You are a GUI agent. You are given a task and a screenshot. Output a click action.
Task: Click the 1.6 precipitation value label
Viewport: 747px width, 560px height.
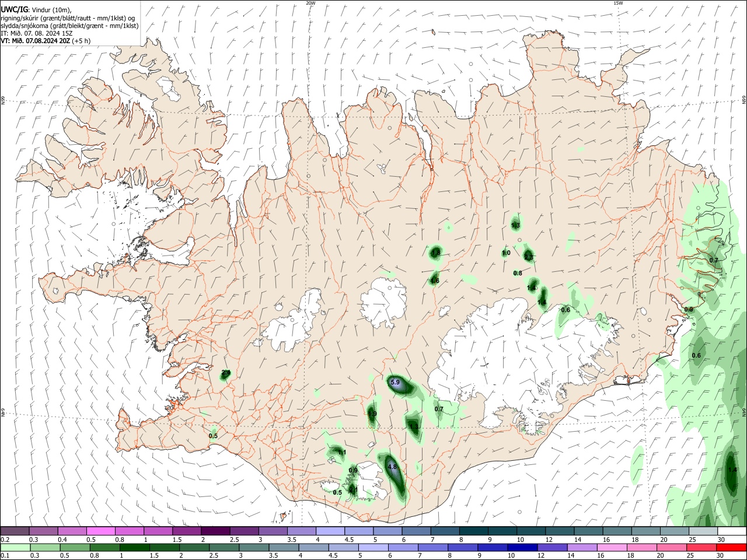click(435, 281)
